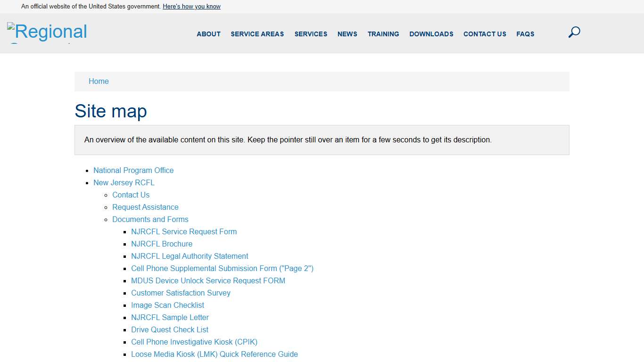
Task: Open the Documents and Forms section
Action: 150,219
